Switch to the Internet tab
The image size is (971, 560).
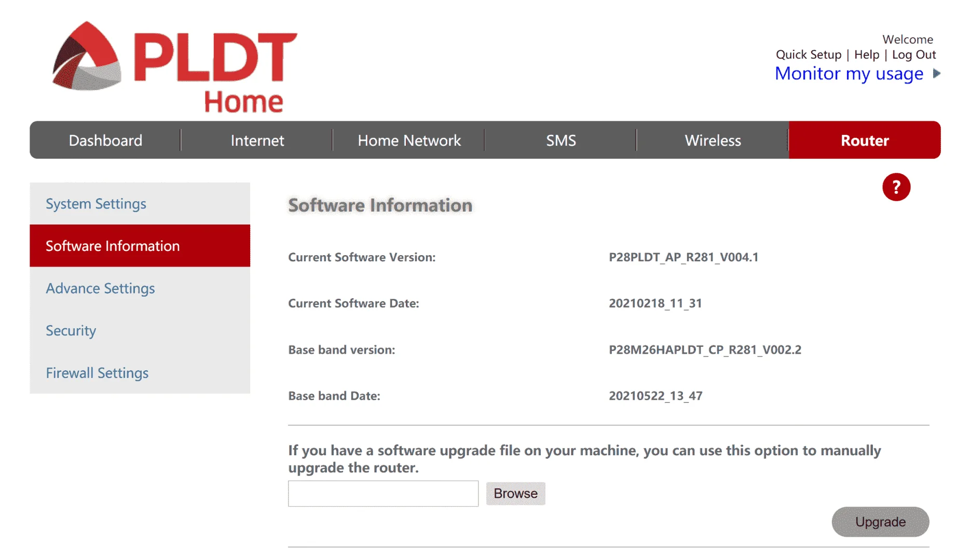coord(257,141)
